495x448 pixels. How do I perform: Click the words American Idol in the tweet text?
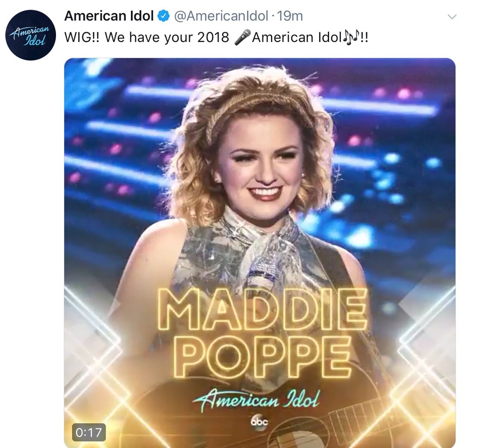297,37
